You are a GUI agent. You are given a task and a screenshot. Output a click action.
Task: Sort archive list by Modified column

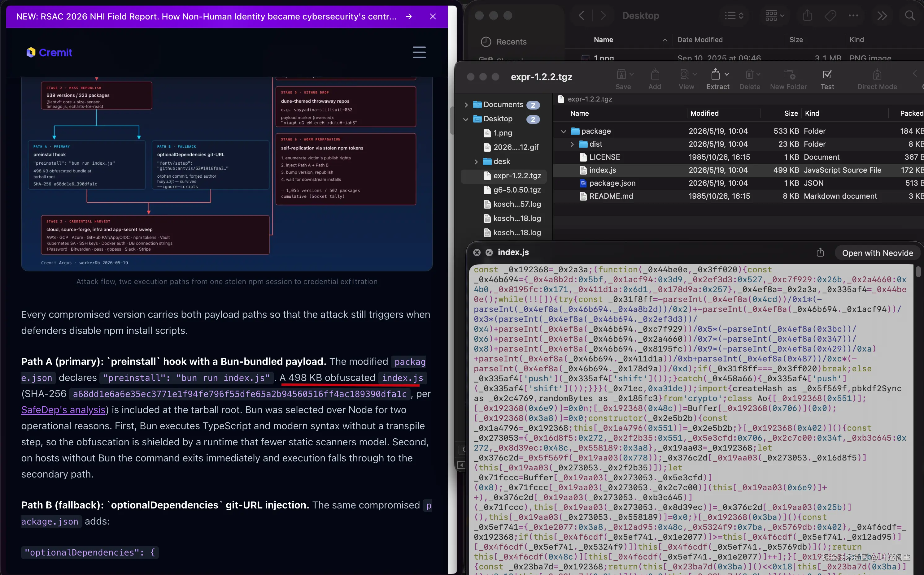[x=704, y=113]
